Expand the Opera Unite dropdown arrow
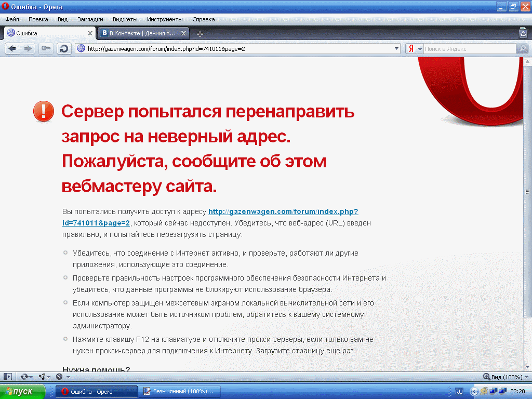The width and height of the screenshot is (532, 399). click(48, 377)
